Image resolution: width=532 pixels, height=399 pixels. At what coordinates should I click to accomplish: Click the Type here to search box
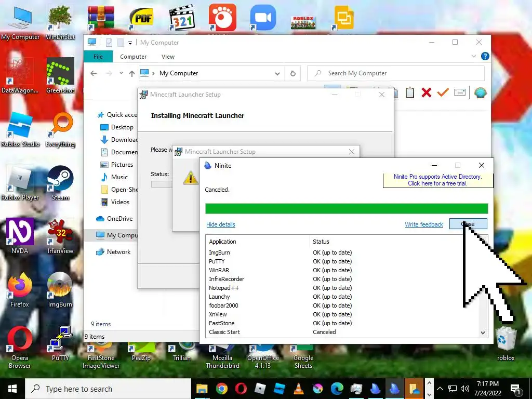tap(108, 389)
